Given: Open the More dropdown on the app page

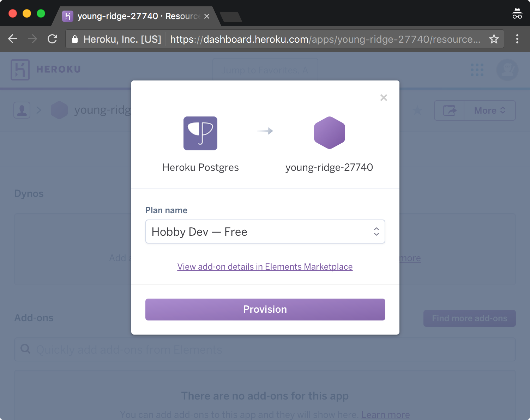Looking at the screenshot, I should (489, 110).
